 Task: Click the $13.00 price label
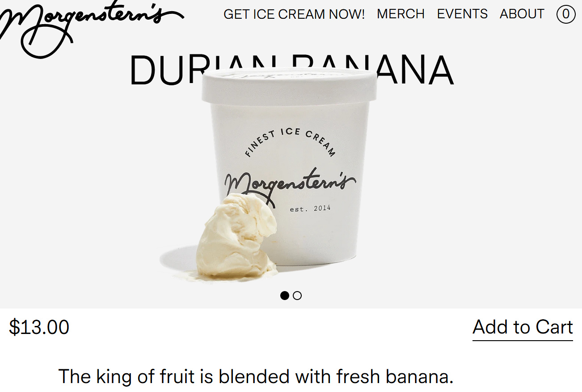(x=39, y=327)
